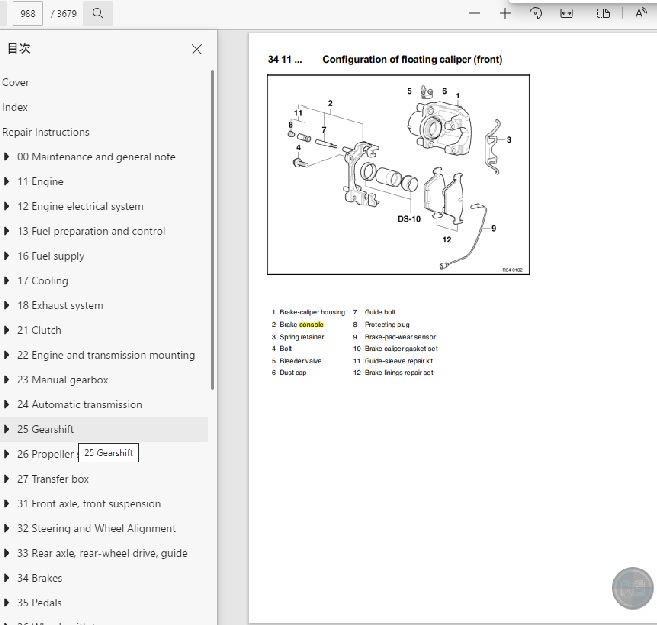
Task: Click the fit-to-width icon
Action: 566,13
